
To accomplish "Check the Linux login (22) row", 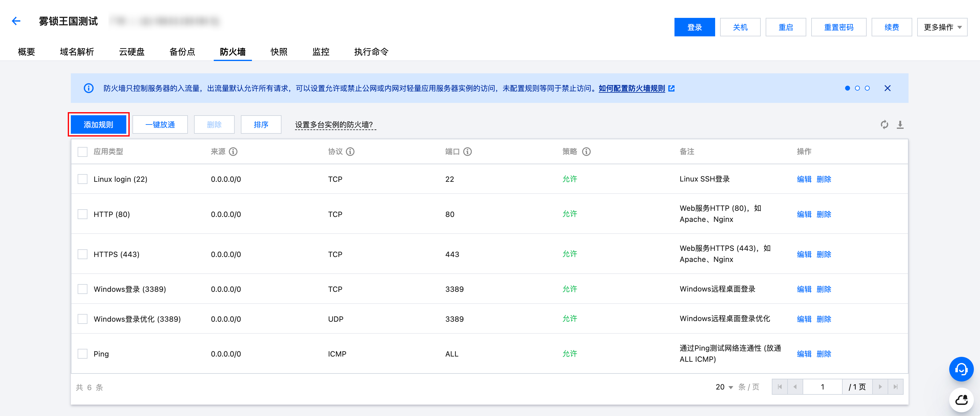I will coord(83,179).
